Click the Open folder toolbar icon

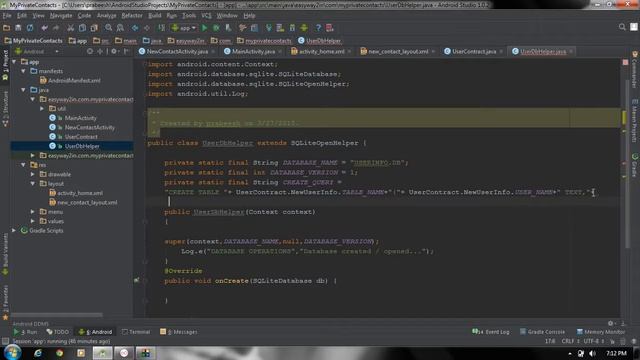pos(7,28)
